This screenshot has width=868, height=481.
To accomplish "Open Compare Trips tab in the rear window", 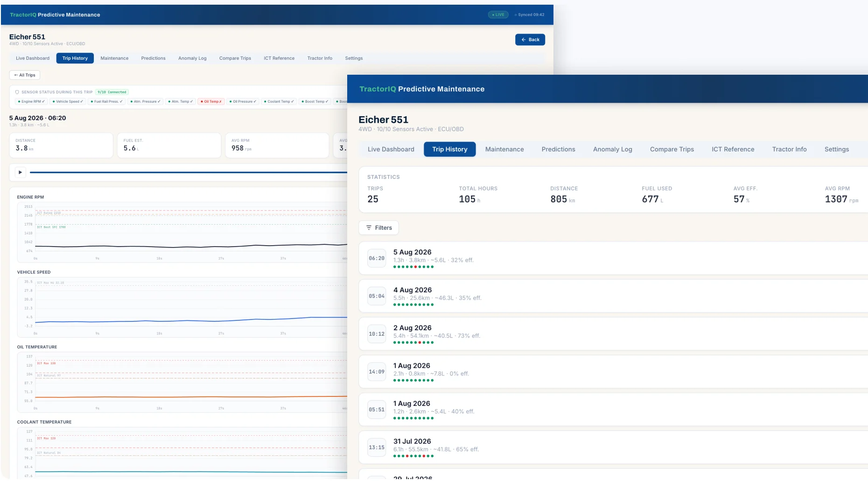I will (235, 58).
